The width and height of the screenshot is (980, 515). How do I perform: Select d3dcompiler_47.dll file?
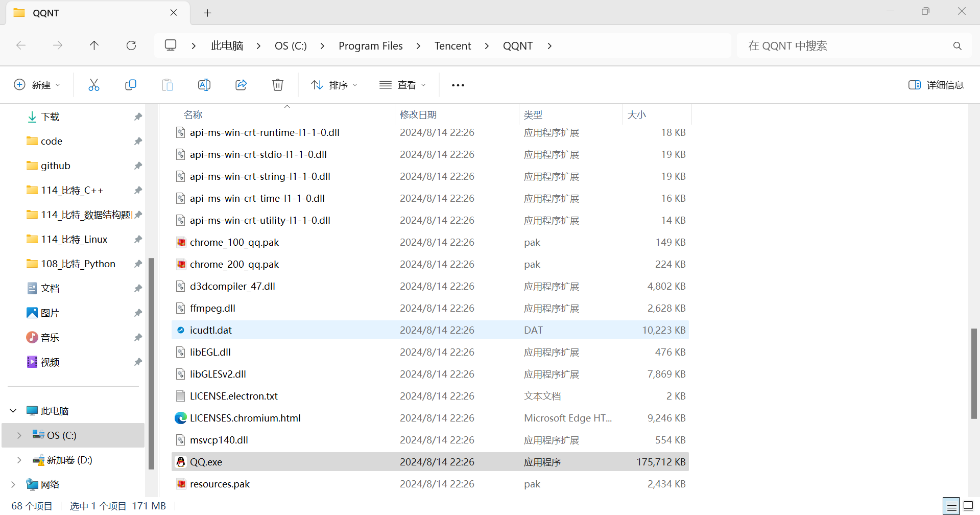pyautogui.click(x=232, y=286)
